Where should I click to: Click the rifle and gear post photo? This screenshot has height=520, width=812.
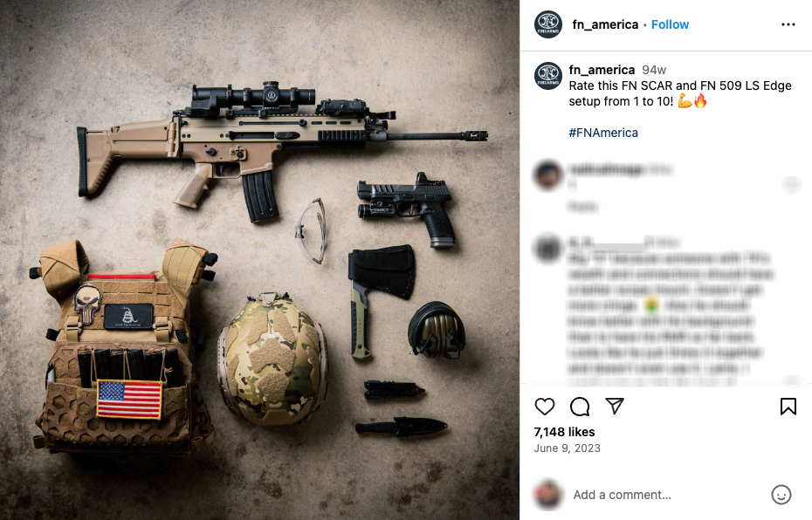[x=259, y=260]
